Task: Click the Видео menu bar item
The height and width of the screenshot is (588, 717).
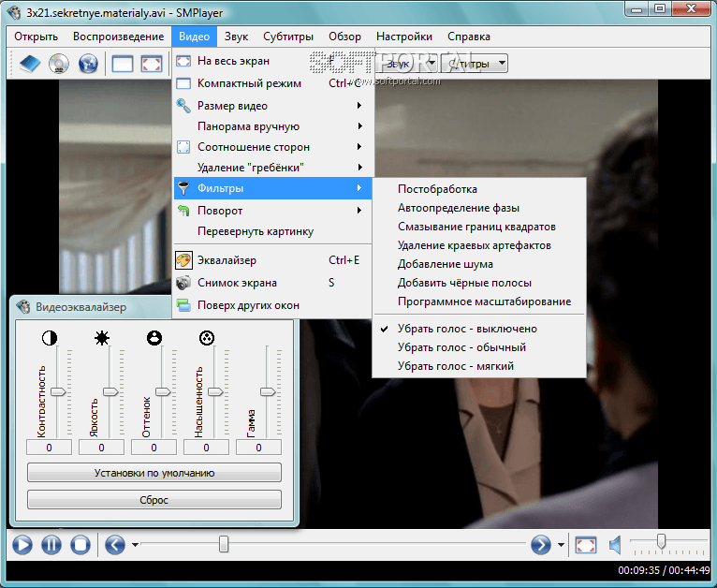Action: [194, 37]
